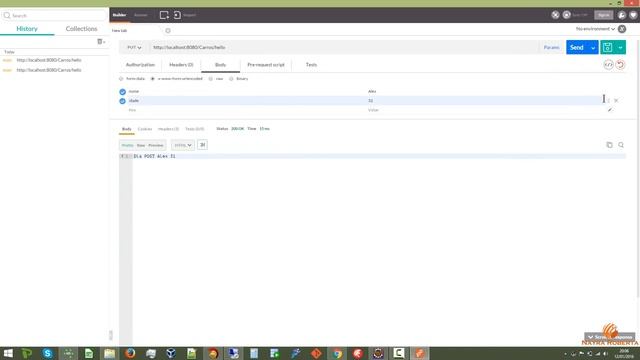Open Google Chrome from the taskbar
Viewport: 640px width, 360px height.
click(337, 353)
